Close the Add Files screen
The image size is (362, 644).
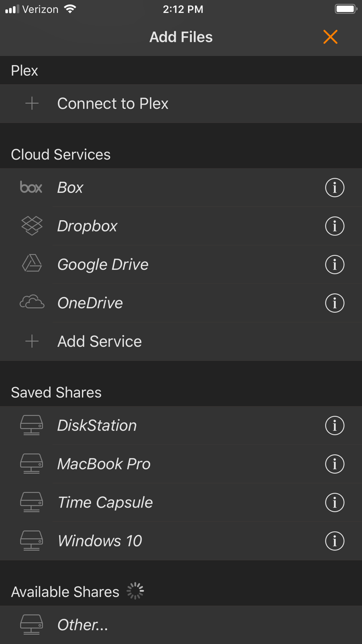point(330,37)
